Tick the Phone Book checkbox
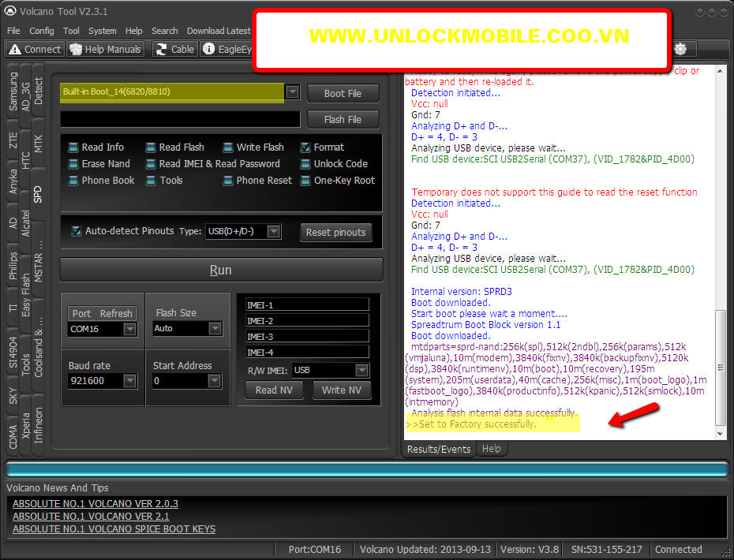This screenshot has height=560, width=734. pos(73,180)
